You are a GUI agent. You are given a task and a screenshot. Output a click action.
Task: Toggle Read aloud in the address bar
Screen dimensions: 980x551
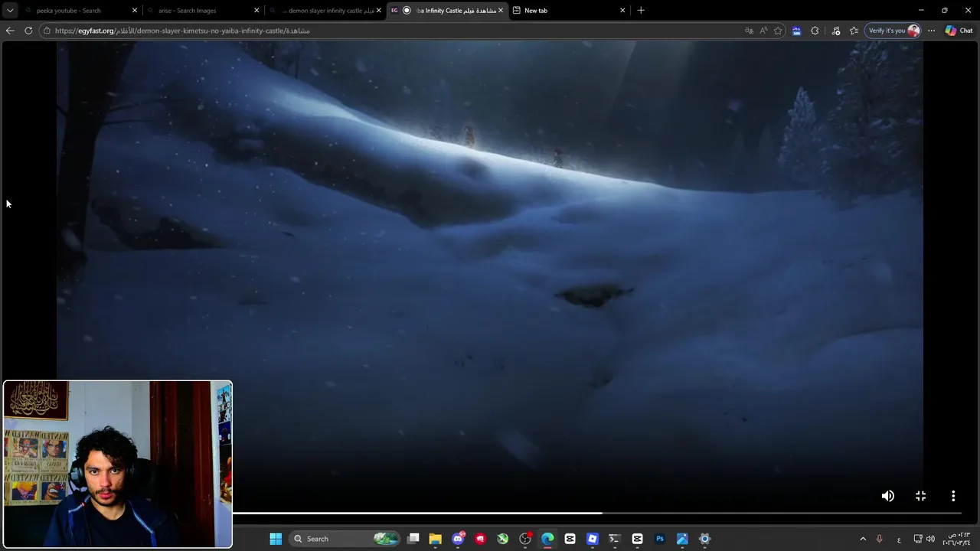763,31
